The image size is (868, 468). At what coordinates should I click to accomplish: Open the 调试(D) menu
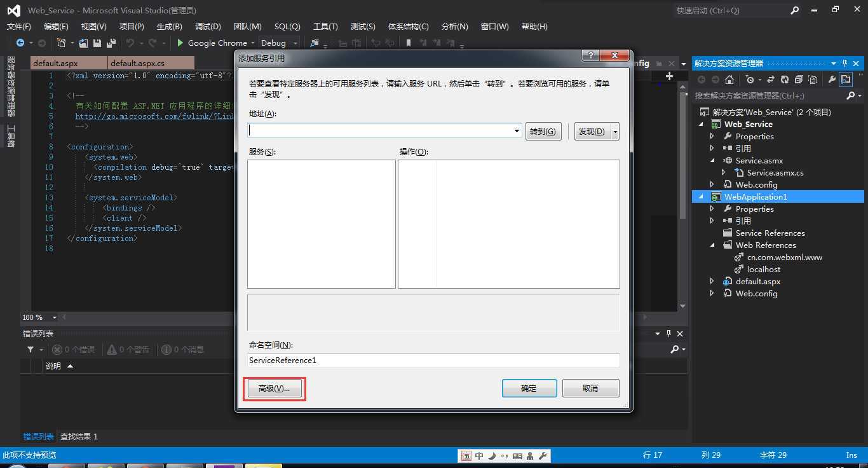pos(208,26)
